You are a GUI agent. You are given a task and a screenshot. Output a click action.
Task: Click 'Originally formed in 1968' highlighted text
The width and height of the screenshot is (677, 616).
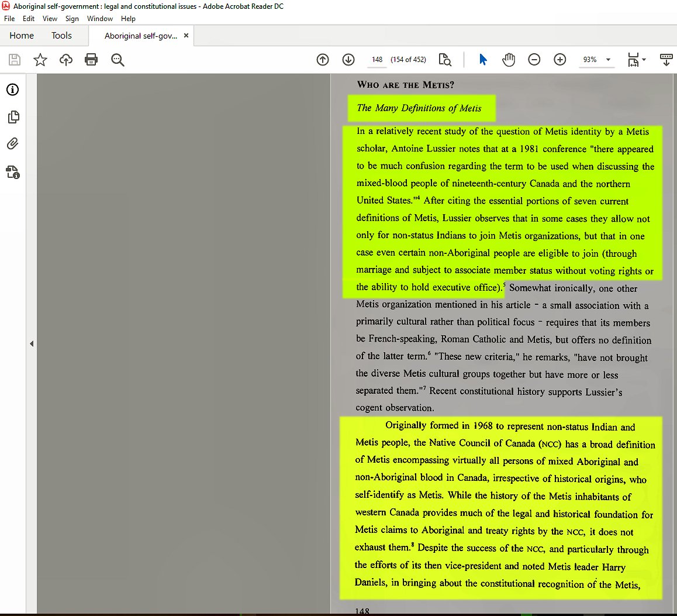(x=439, y=425)
